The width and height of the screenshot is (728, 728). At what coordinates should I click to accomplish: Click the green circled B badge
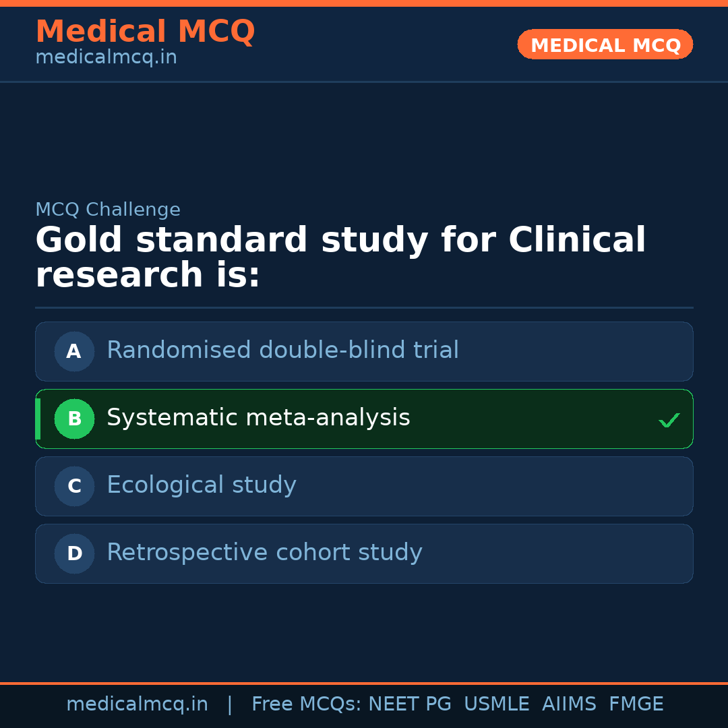pos(74,419)
